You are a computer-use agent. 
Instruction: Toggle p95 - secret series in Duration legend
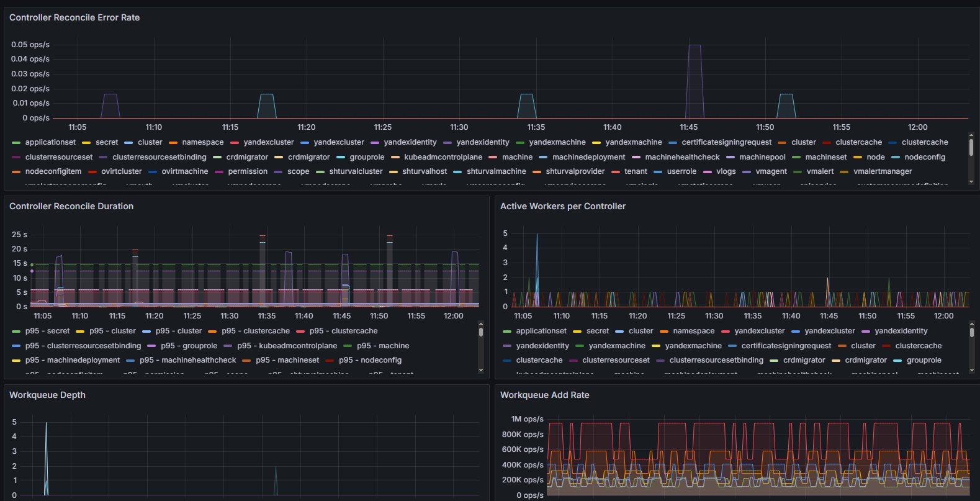point(47,331)
